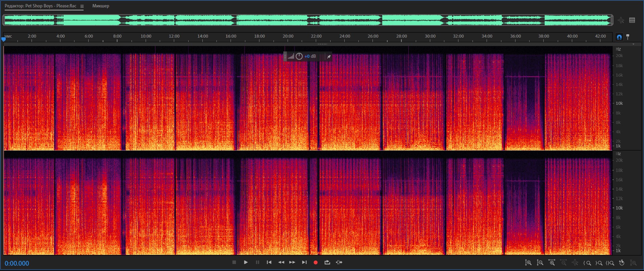Click the fast forward button
The image size is (644, 271).
point(292,263)
